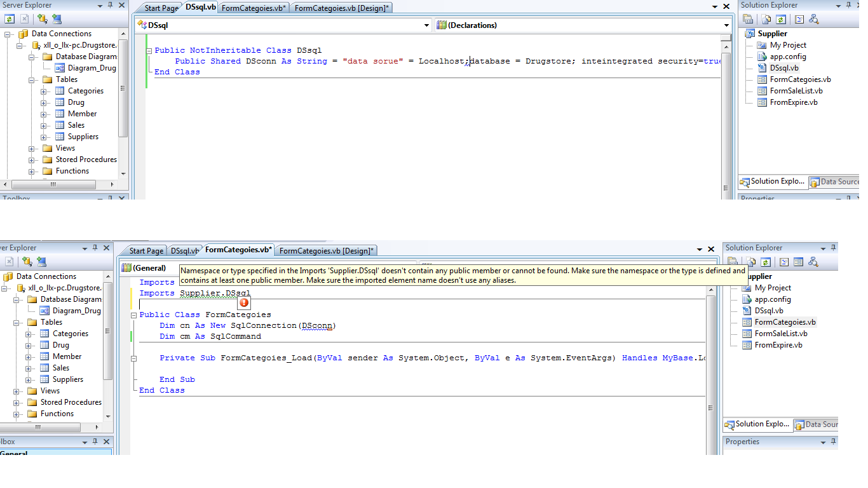
Task: Click Connect to Database icon in upper Server Explorer
Action: click(x=42, y=19)
